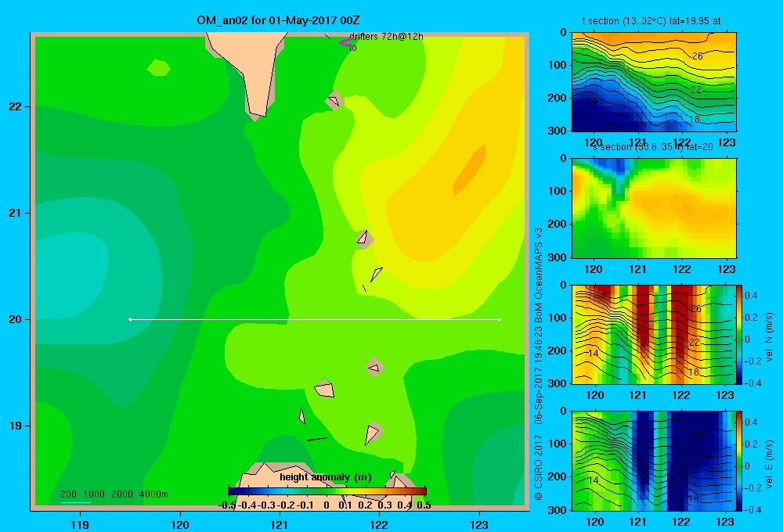
Task: Click the longitude label "121" on the main map axis
Action: [x=280, y=524]
